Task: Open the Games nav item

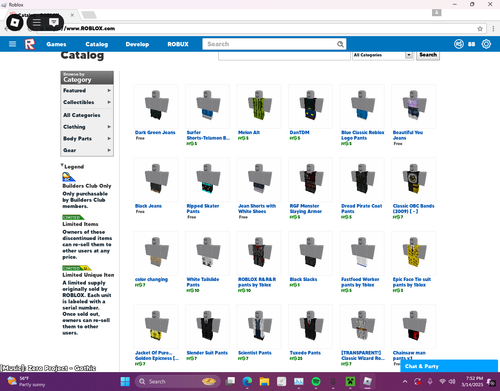Action: pos(56,44)
